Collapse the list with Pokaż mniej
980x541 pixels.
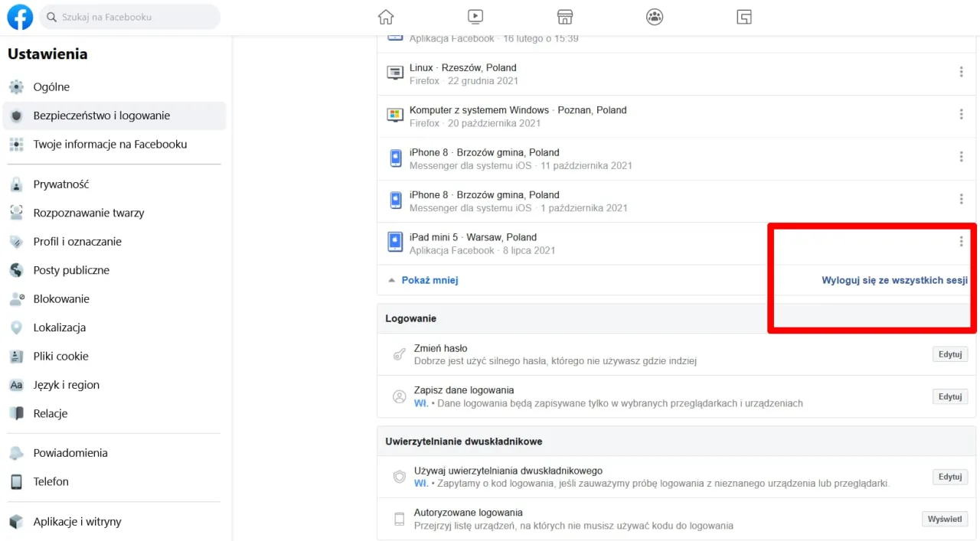pos(430,281)
